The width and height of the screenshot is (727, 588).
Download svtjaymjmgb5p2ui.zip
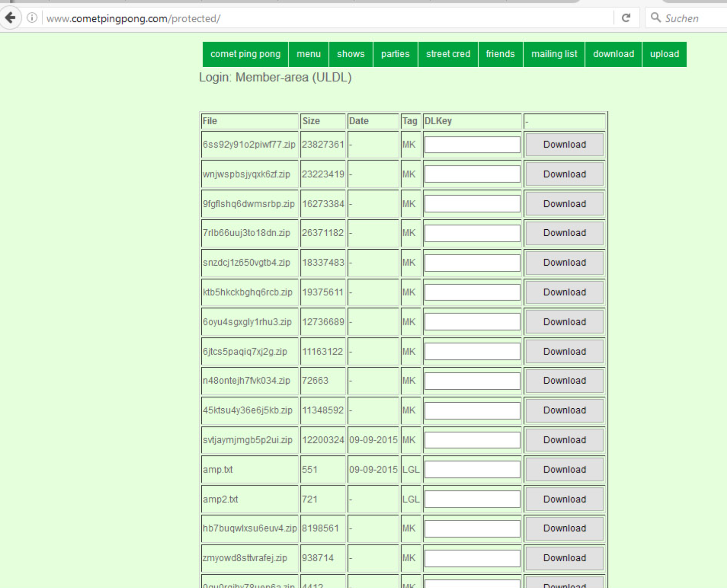[x=564, y=440]
